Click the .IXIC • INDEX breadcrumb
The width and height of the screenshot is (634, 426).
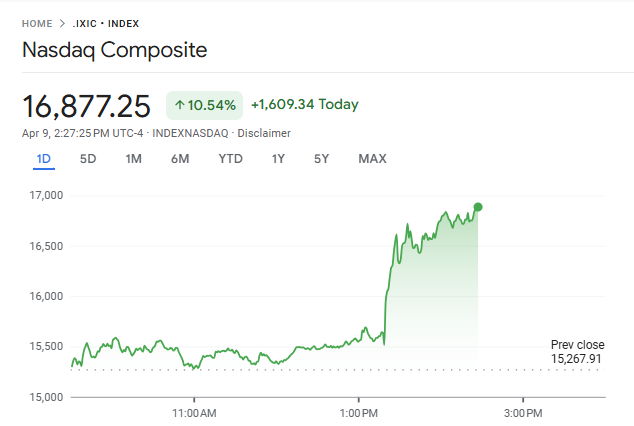click(106, 23)
